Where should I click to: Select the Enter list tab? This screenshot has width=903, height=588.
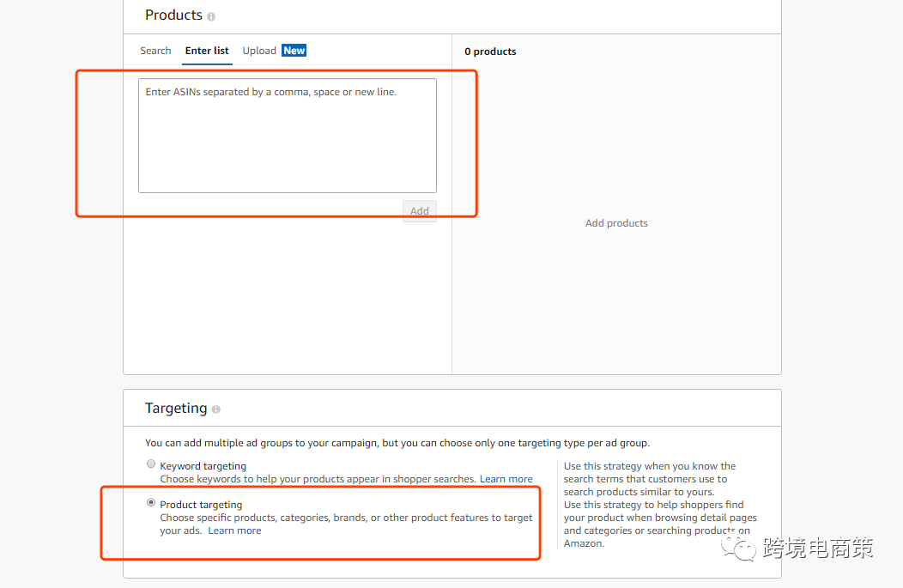pyautogui.click(x=207, y=51)
